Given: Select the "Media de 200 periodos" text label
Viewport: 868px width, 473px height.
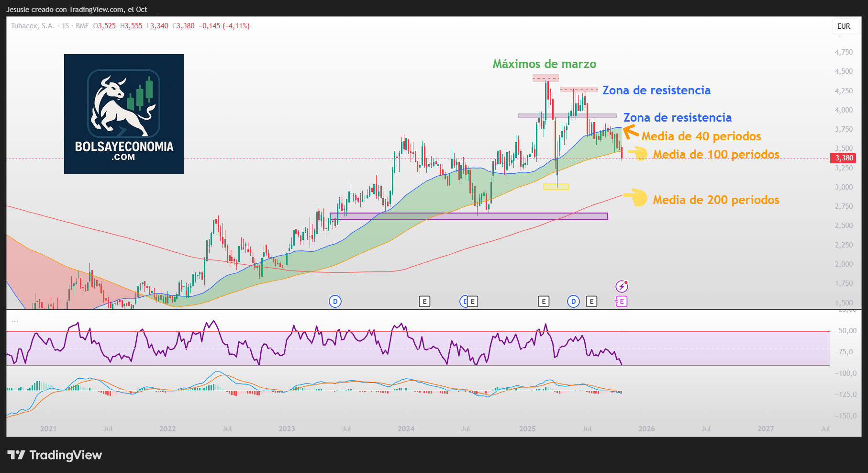Looking at the screenshot, I should point(716,200).
